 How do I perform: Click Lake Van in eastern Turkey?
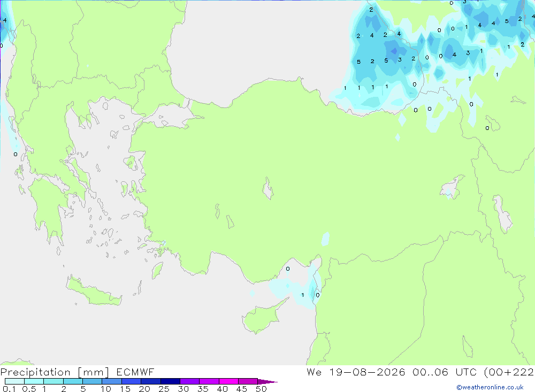[x=452, y=189]
